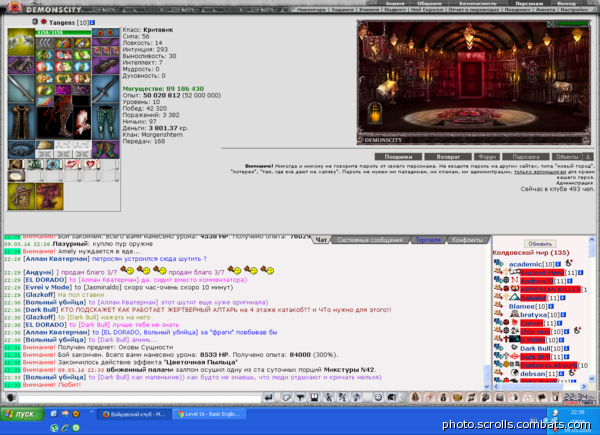Click the Поединки button under the room image
This screenshot has height=435, width=600.
click(x=398, y=156)
